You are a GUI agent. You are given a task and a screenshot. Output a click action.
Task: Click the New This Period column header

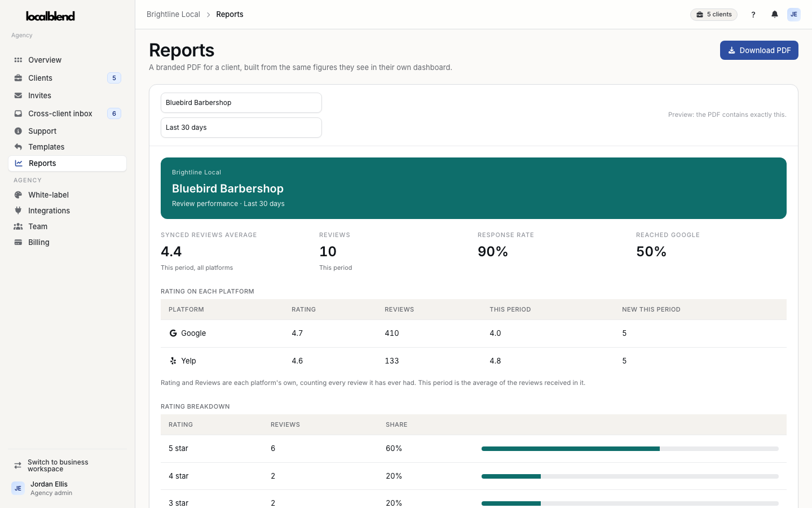coord(651,309)
